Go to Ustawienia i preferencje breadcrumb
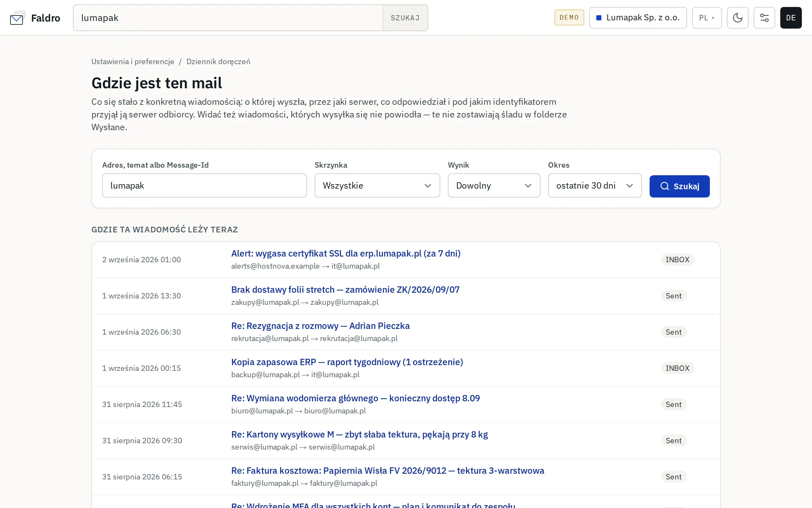 click(x=133, y=62)
